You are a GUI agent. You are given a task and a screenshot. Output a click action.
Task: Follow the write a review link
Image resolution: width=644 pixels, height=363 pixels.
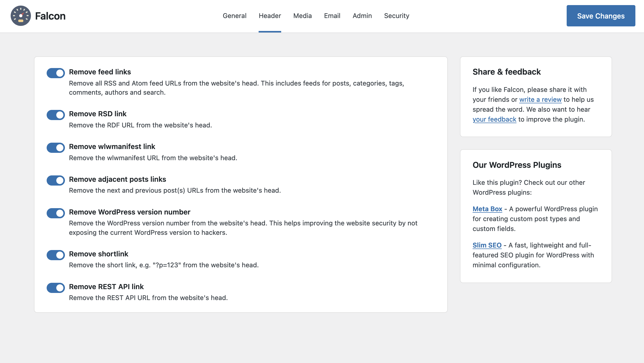coord(540,100)
